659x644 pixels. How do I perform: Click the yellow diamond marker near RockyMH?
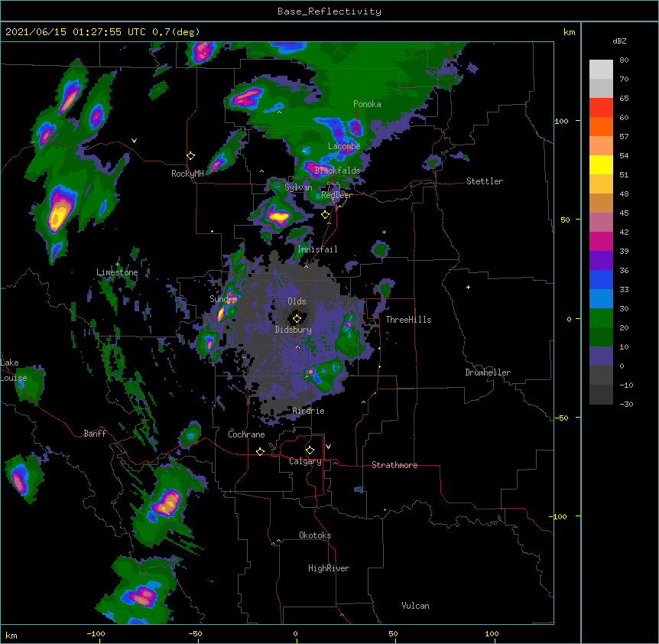pos(190,156)
